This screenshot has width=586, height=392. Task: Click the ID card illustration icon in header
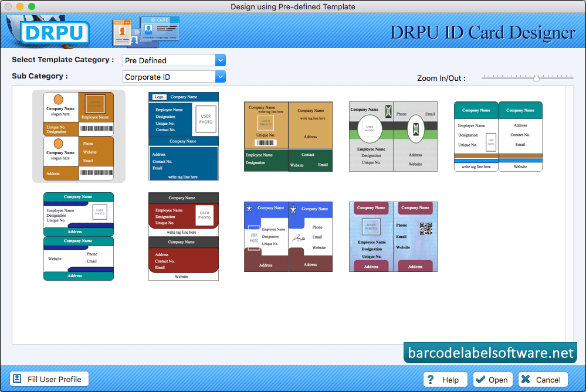click(146, 31)
